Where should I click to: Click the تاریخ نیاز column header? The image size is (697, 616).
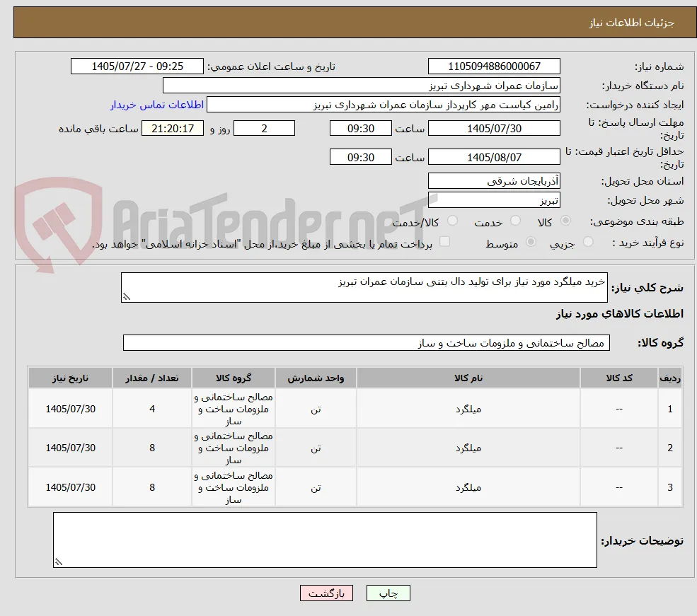pos(70,378)
